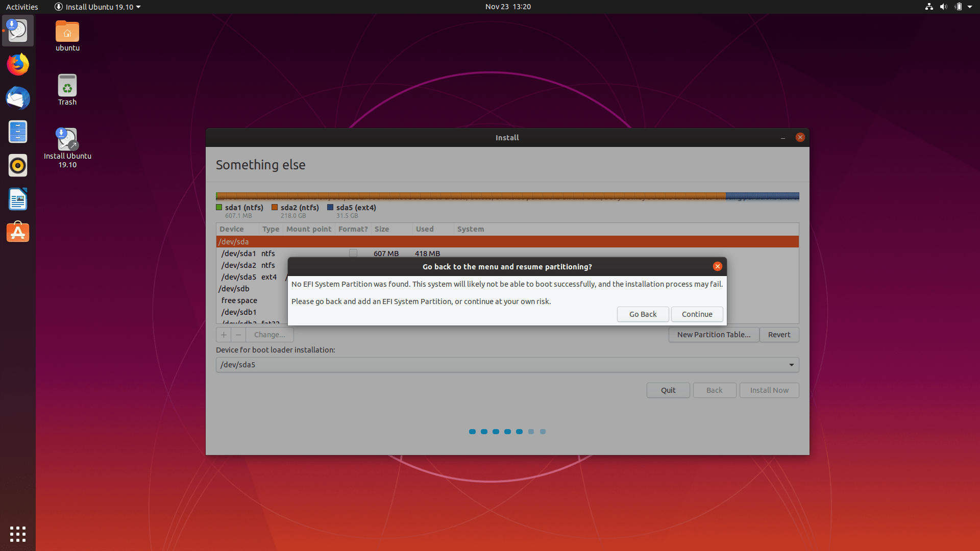
Task: Open Ubuntu Software store icon
Action: (18, 233)
